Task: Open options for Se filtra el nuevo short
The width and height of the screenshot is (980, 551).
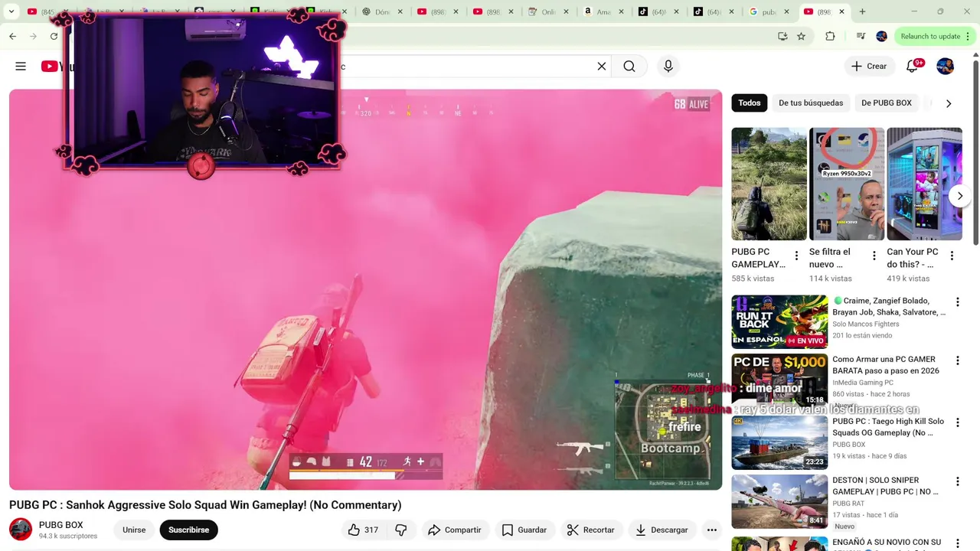Action: [x=874, y=256]
